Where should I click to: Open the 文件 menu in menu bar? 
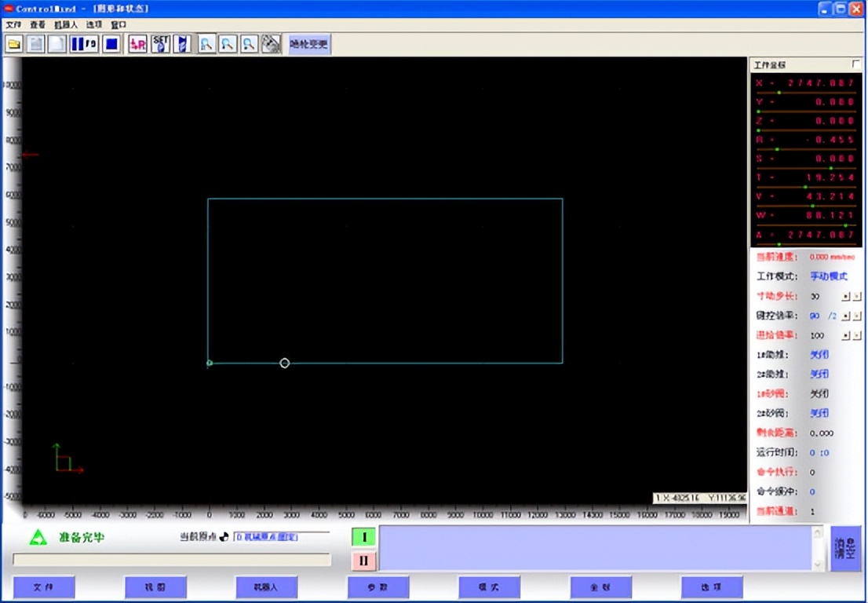tap(13, 24)
